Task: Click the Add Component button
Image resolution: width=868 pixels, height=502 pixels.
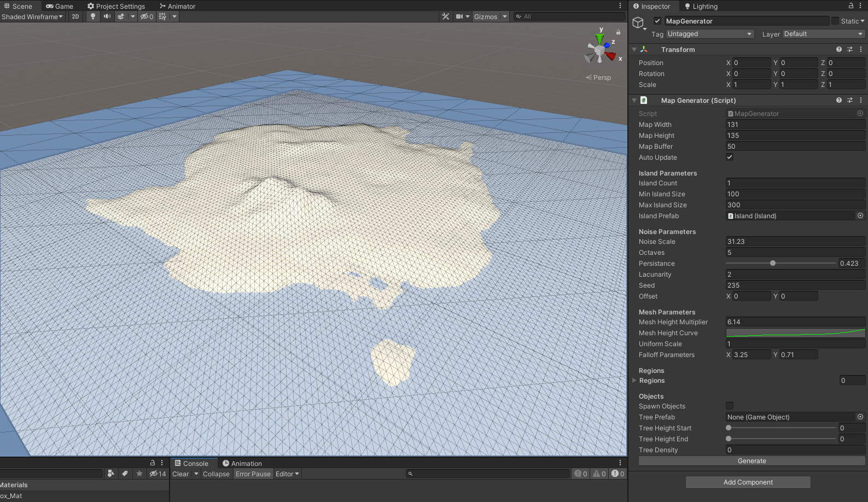Action: point(748,482)
